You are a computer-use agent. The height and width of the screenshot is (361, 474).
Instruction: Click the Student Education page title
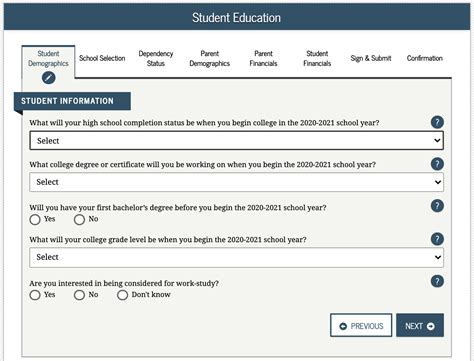point(236,17)
